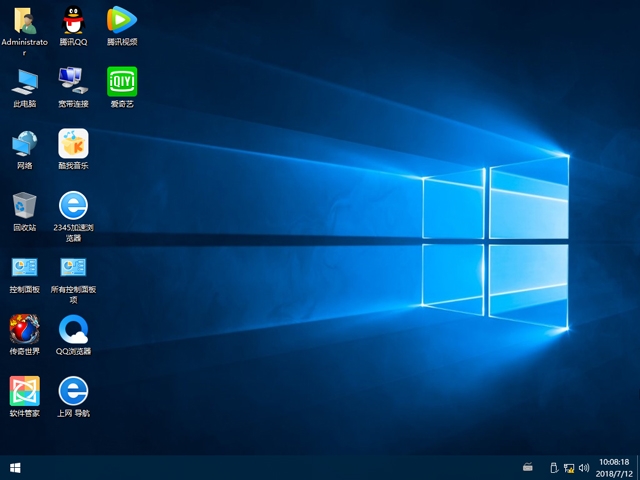Launch 2345加速浏览器 browser shortcut
640x480 pixels.
(73, 205)
